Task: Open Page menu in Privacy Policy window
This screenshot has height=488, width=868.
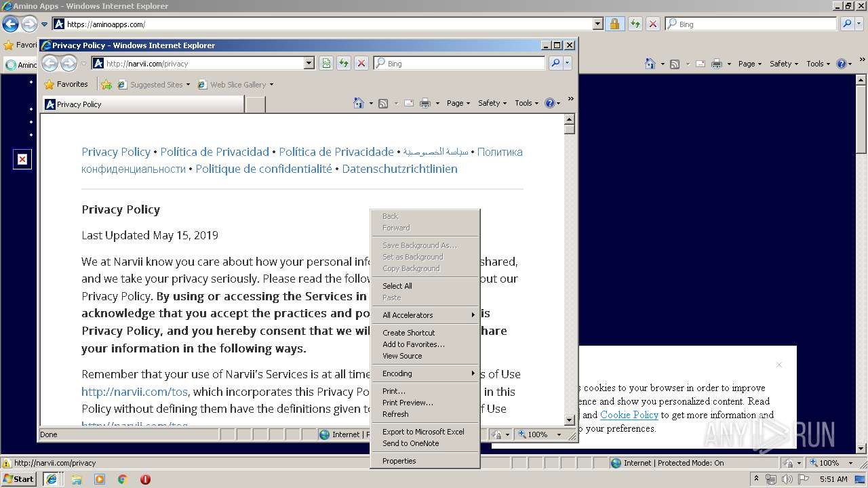Action: tap(458, 103)
